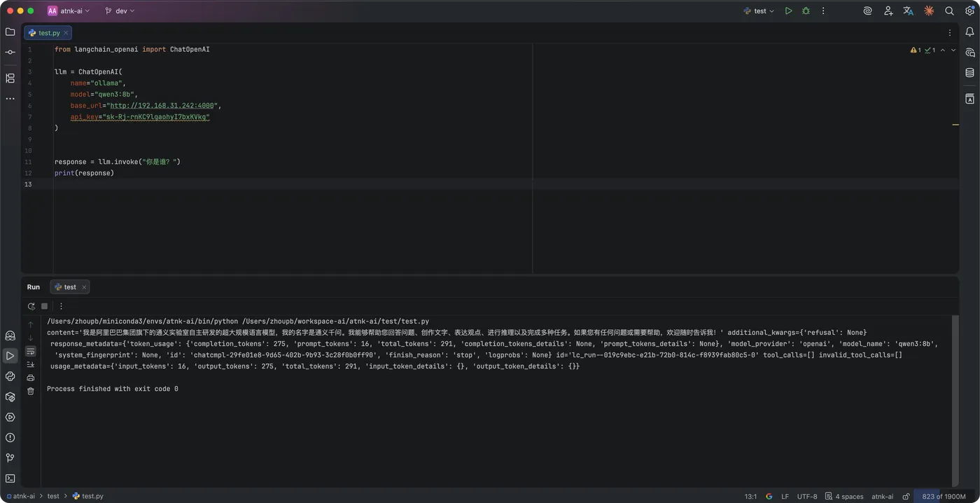Open IDE Settings via the gear icon
Image resolution: width=980 pixels, height=503 pixels.
point(970,11)
